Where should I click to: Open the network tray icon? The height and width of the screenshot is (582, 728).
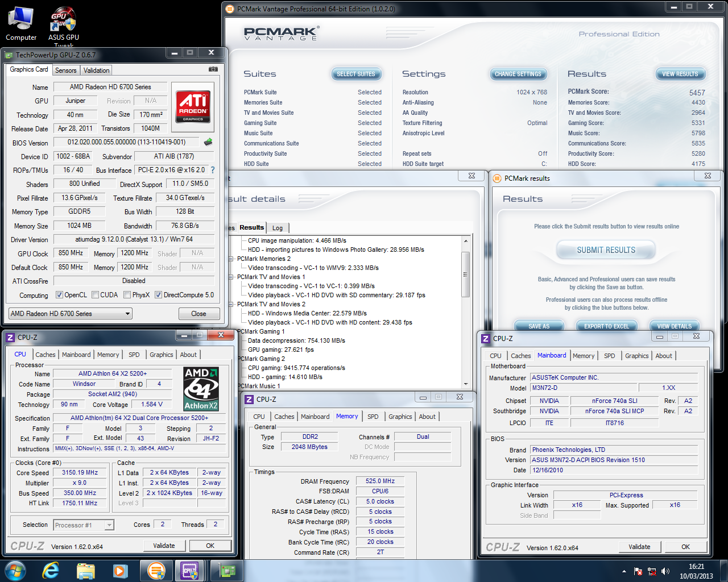[x=652, y=571]
